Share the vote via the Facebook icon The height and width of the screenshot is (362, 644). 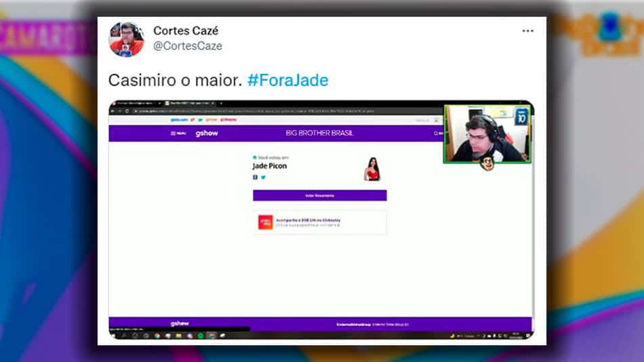coord(255,177)
